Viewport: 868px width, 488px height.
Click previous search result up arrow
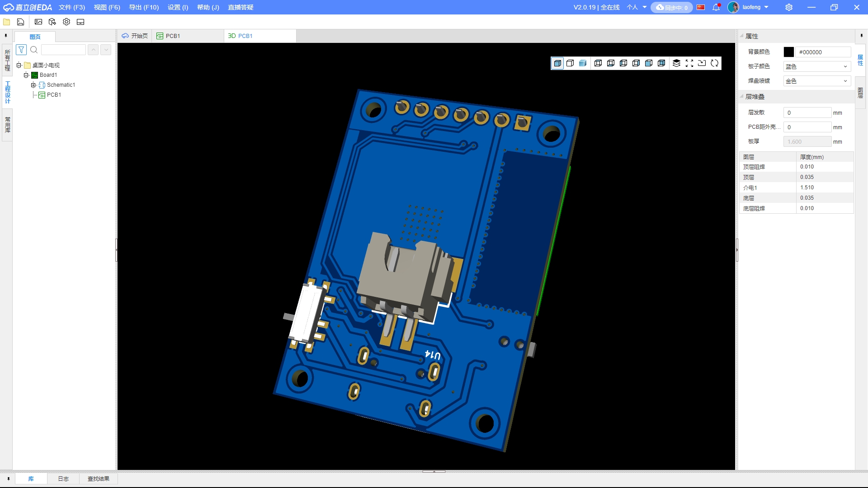tap(93, 50)
